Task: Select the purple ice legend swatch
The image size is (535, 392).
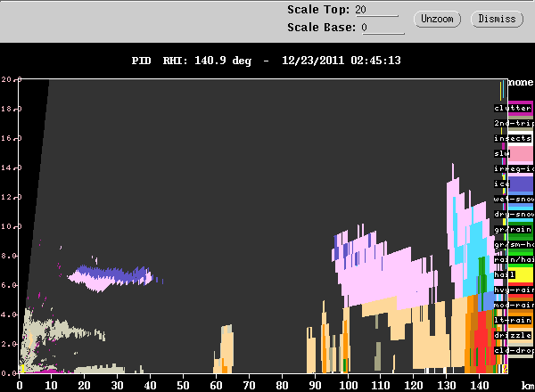Action: 521,184
